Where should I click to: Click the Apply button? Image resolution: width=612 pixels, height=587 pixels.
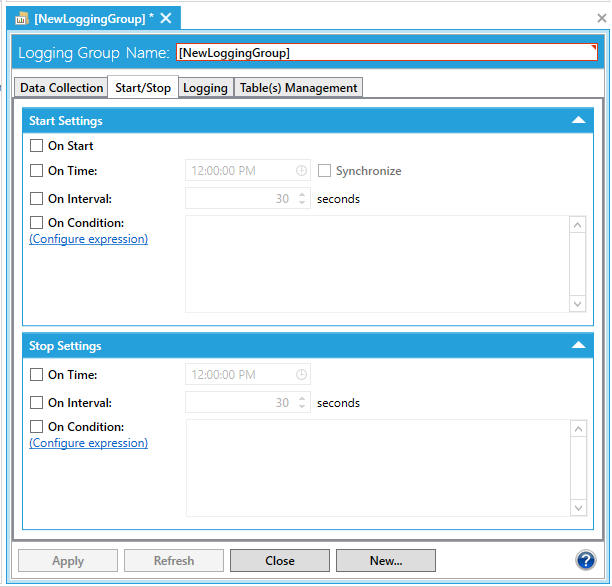pyautogui.click(x=68, y=560)
